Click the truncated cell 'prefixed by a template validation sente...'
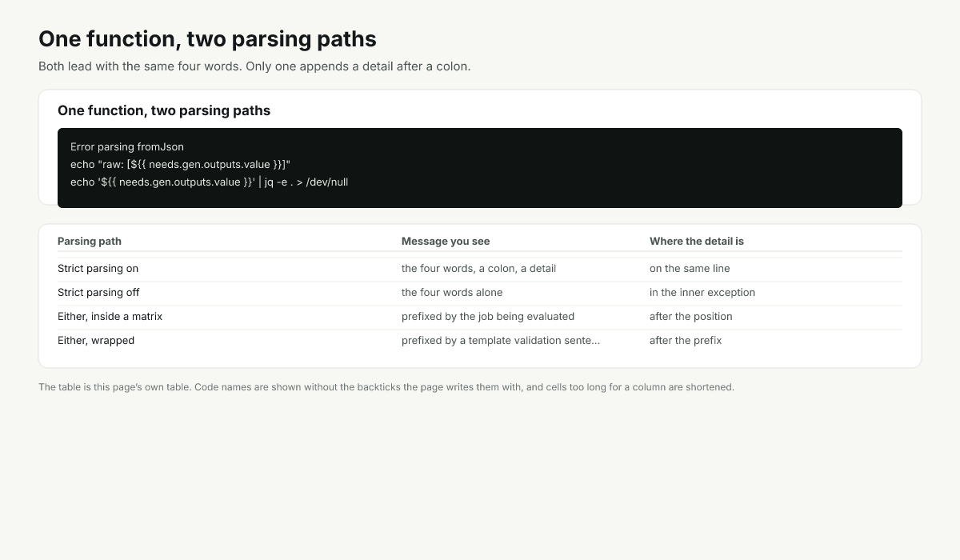Image resolution: width=960 pixels, height=560 pixels. click(x=501, y=341)
